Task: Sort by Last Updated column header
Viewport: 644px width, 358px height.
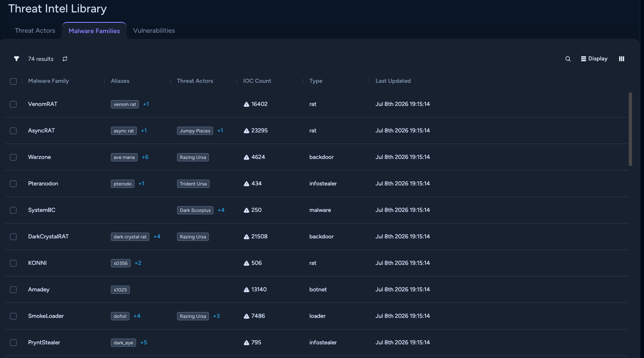Action: tap(393, 81)
